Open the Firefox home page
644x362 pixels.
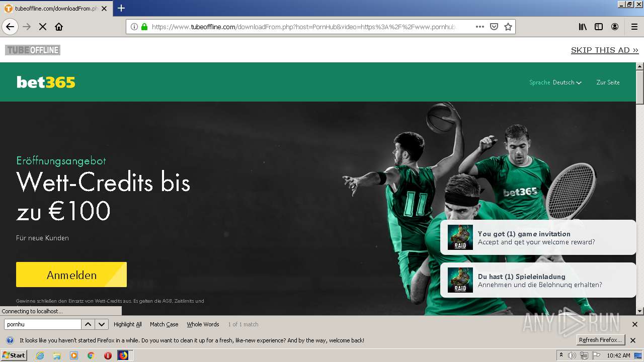[x=59, y=27]
